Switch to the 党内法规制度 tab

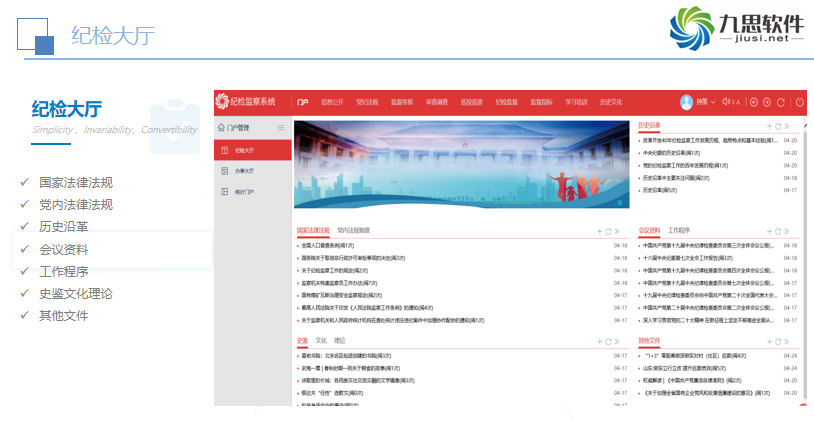point(353,230)
